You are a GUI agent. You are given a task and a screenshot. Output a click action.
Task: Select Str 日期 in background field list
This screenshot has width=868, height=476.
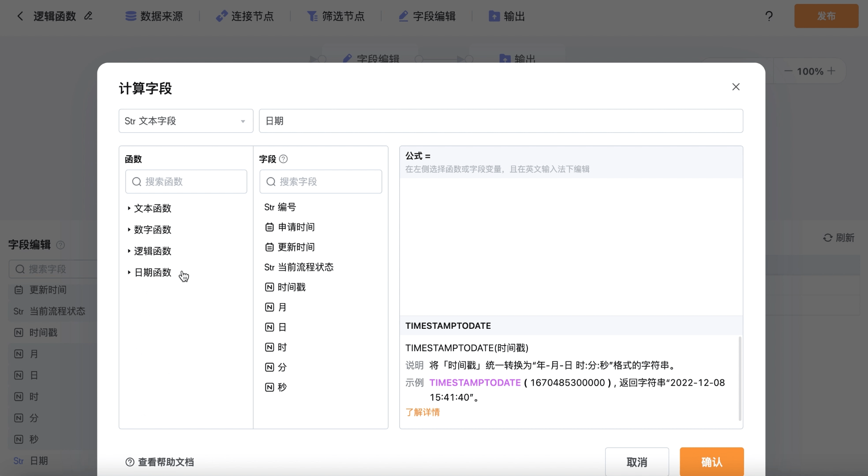(x=30, y=461)
